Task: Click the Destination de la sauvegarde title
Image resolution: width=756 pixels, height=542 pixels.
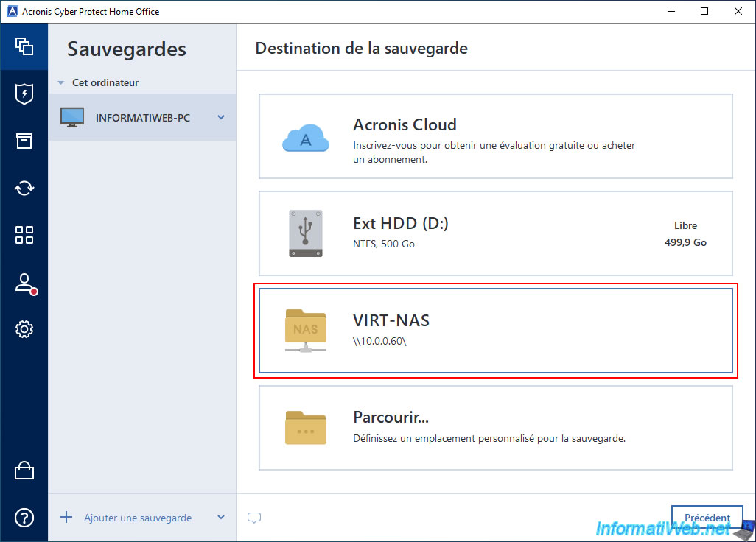Action: click(x=362, y=48)
